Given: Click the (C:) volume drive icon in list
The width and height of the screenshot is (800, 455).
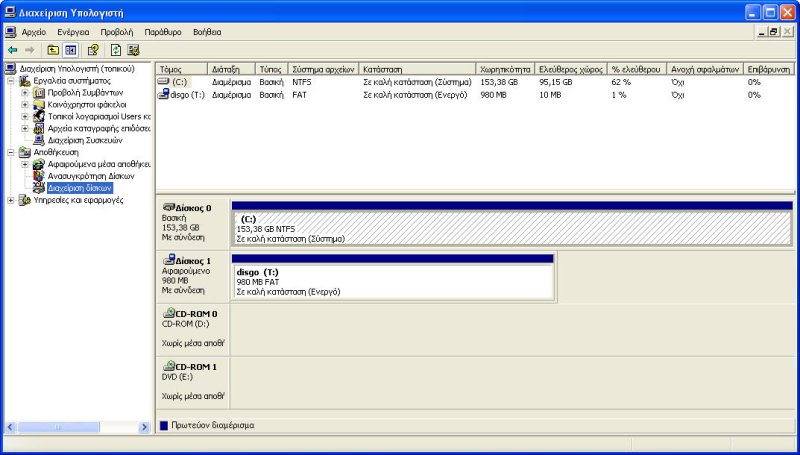Looking at the screenshot, I should pyautogui.click(x=163, y=82).
